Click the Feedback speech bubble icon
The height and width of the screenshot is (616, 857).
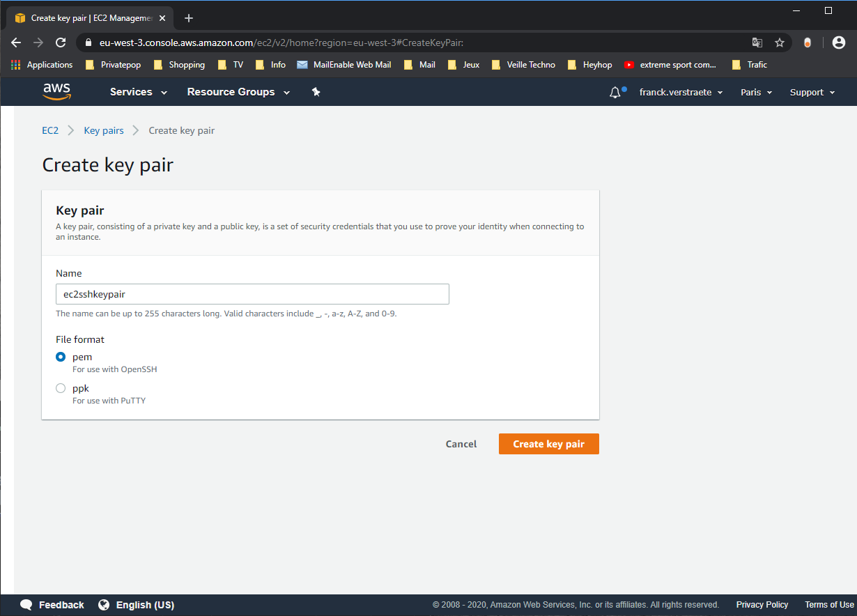click(26, 605)
